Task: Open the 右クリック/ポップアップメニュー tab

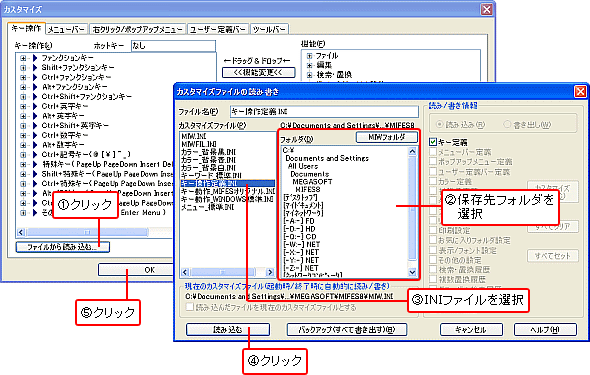Action: 138,29
